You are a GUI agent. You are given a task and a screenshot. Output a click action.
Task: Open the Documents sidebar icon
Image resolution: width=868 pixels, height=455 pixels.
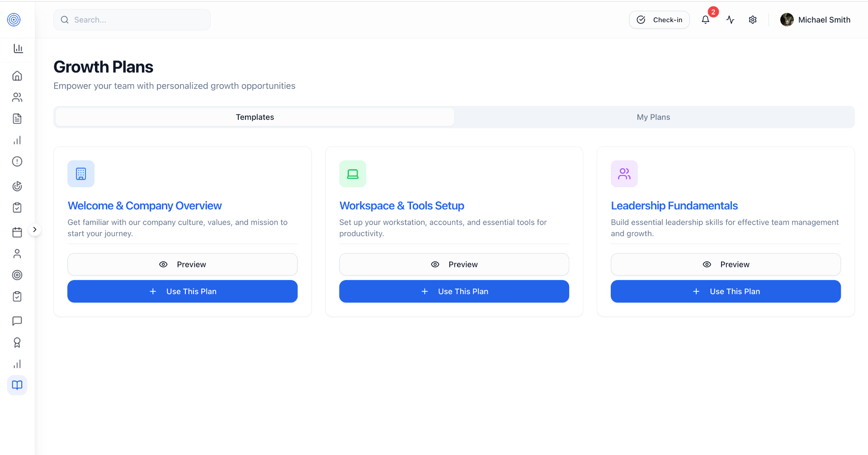[17, 118]
